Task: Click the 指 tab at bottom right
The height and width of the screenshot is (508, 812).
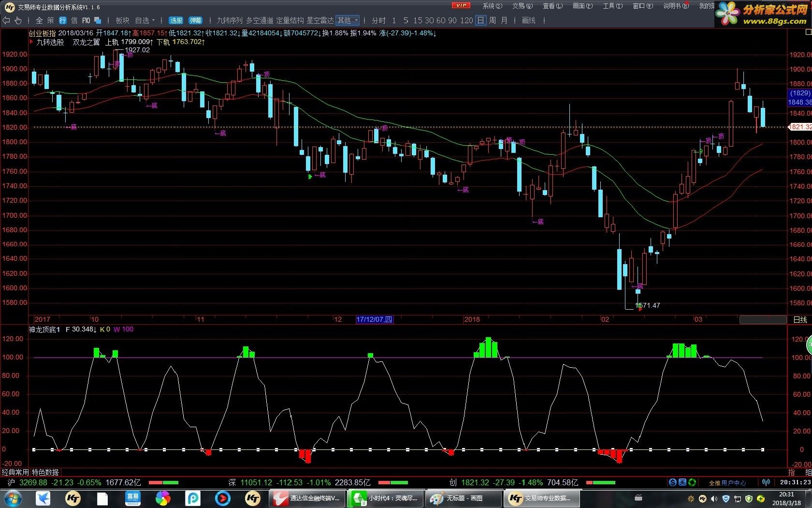Action: click(x=791, y=472)
